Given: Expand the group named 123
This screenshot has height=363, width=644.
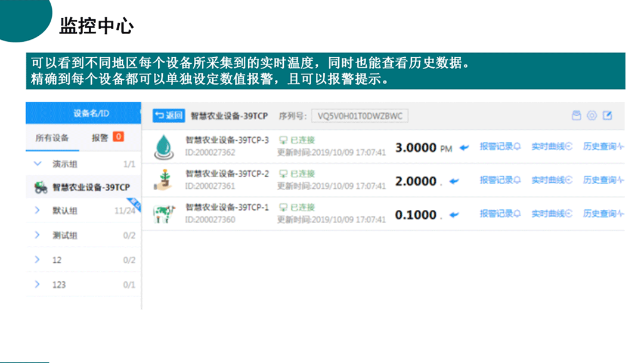Looking at the screenshot, I should pyautogui.click(x=38, y=284).
